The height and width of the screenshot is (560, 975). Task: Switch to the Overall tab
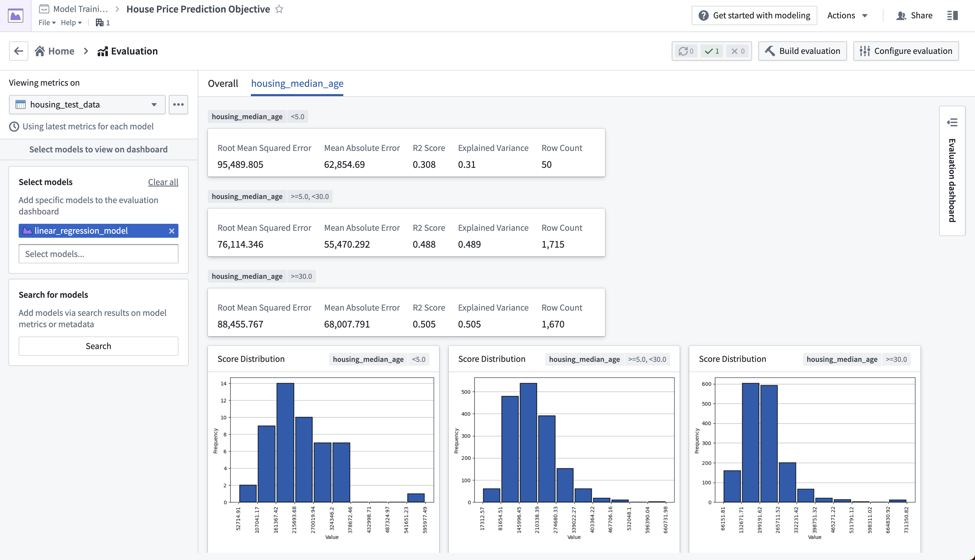pyautogui.click(x=223, y=83)
